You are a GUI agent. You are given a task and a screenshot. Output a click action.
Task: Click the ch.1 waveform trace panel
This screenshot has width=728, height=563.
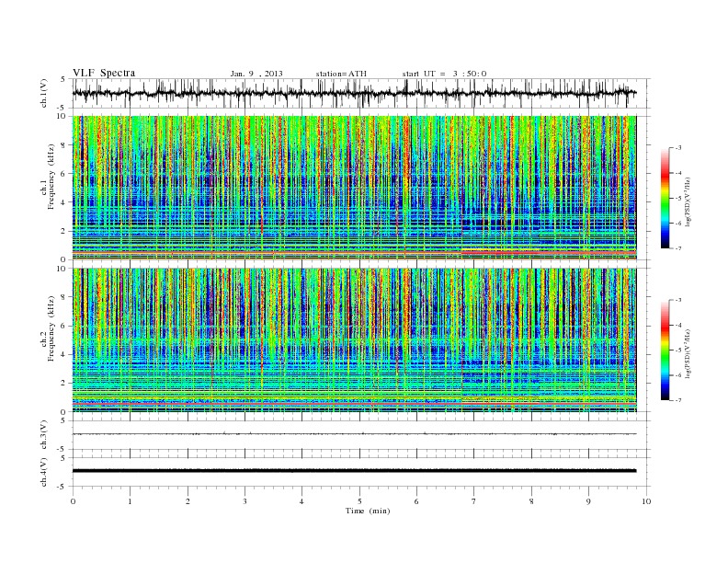coord(361,93)
